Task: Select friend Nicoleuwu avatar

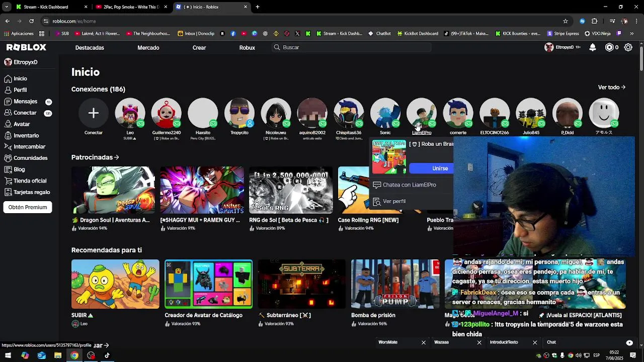Action: [276, 113]
